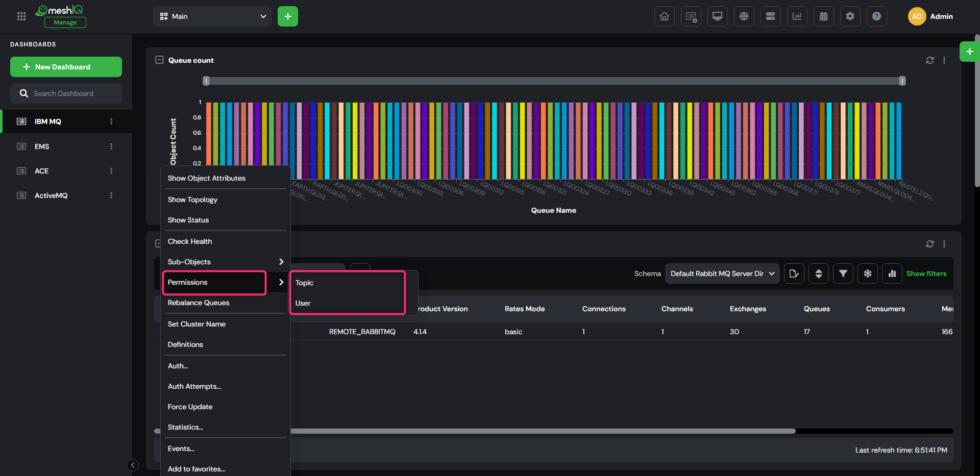Expand the Sub-Objects submenu

[x=281, y=262]
